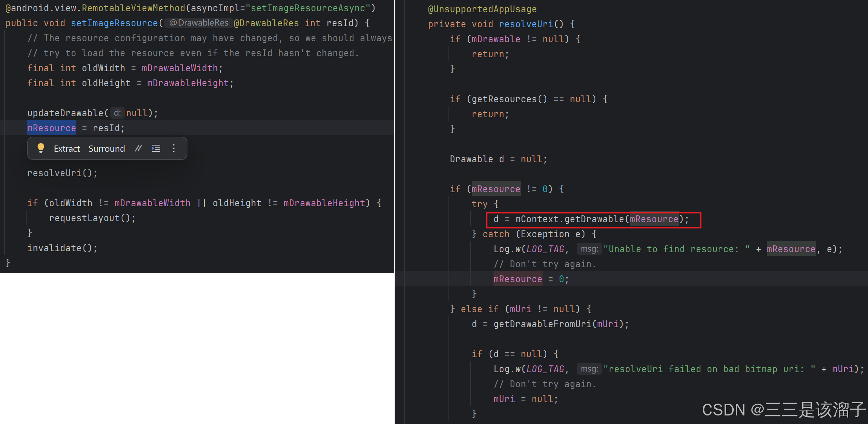868x424 pixels.
Task: Click Extract in the floating toolbar
Action: [67, 149]
